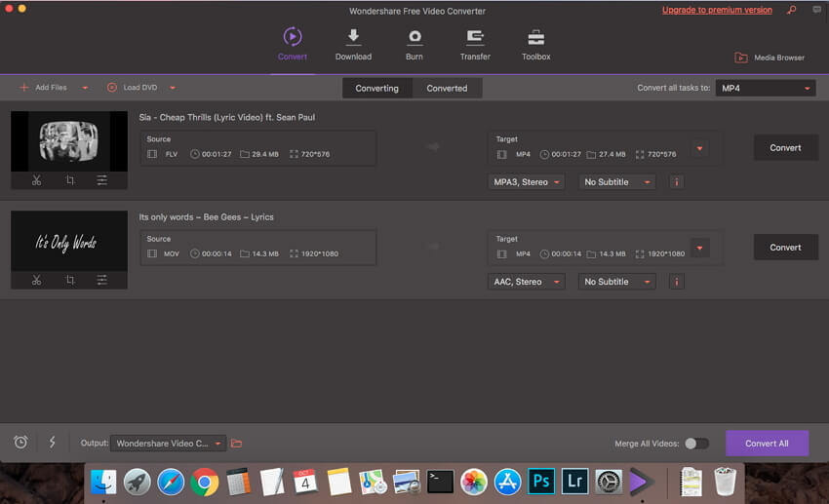This screenshot has width=829, height=504.
Task: Open Launchpad from the dock
Action: click(137, 482)
